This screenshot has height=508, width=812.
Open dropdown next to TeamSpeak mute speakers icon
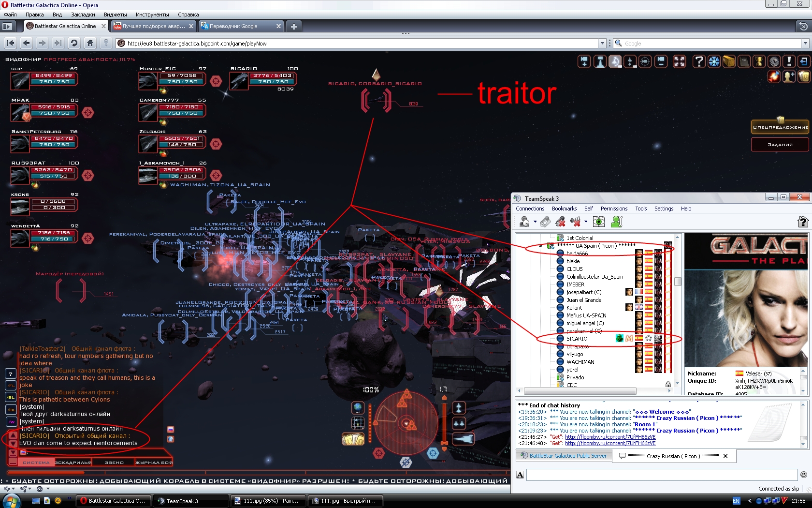pyautogui.click(x=586, y=222)
